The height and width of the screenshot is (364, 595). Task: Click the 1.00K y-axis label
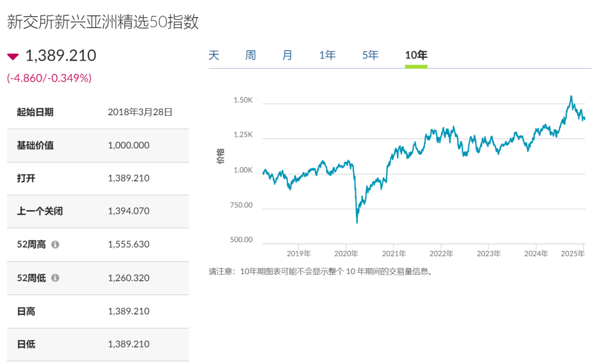pos(243,170)
